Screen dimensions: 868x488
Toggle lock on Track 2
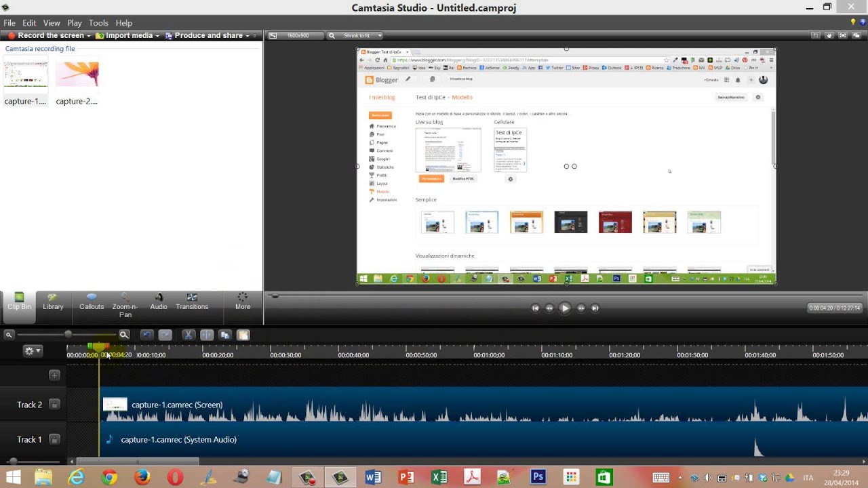pyautogui.click(x=54, y=405)
